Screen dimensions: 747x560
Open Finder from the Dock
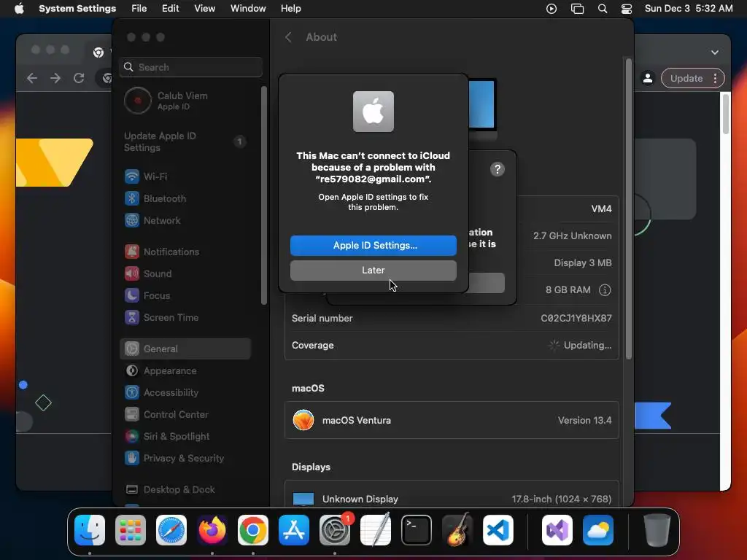(90, 530)
